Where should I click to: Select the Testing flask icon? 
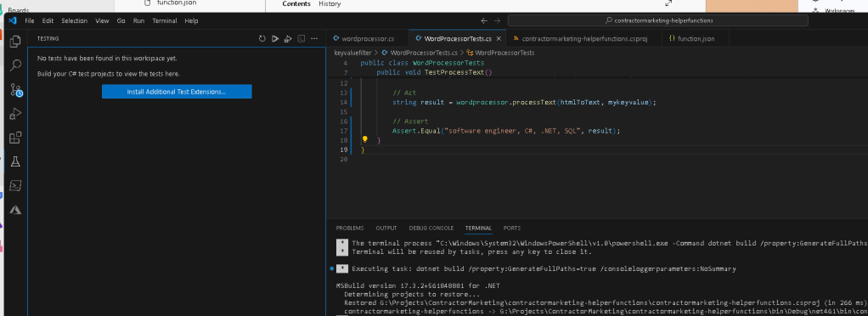click(15, 161)
